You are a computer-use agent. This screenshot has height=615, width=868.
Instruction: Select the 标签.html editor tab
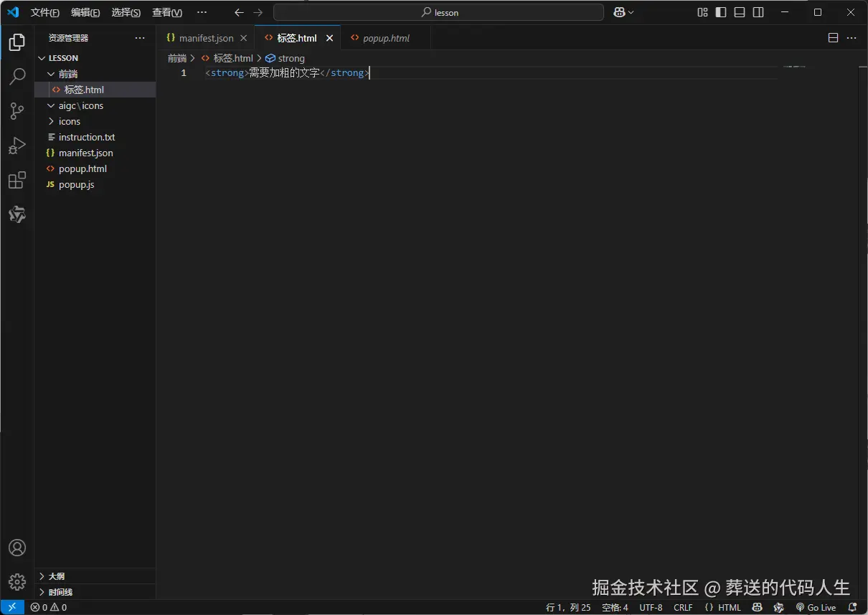pos(297,38)
